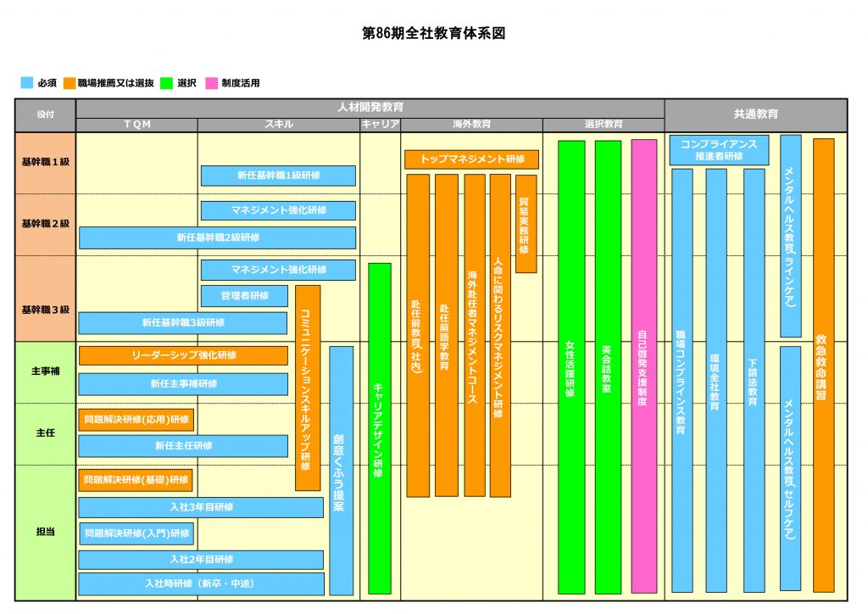Select the 主事補 row label
The height and width of the screenshot is (614, 868).
pos(46,372)
